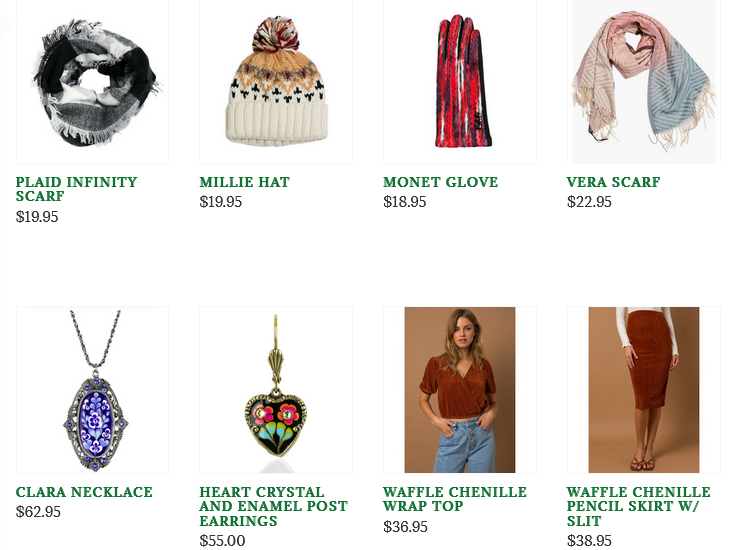
Task: Click the Millie Hat title link
Action: 244,182
